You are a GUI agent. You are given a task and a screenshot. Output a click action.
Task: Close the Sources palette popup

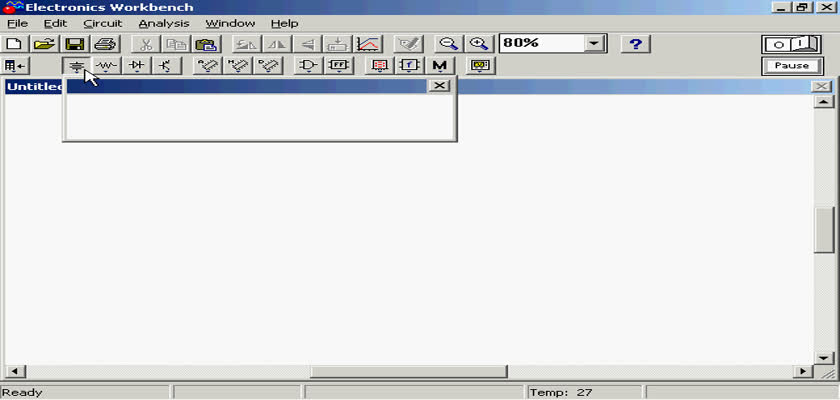coord(439,86)
